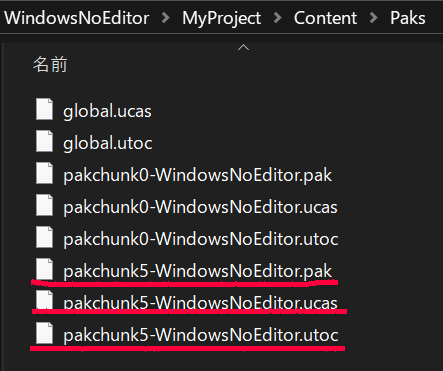Click the pakchunk0-WindowsNoEditor.ucas file icon

(44, 205)
